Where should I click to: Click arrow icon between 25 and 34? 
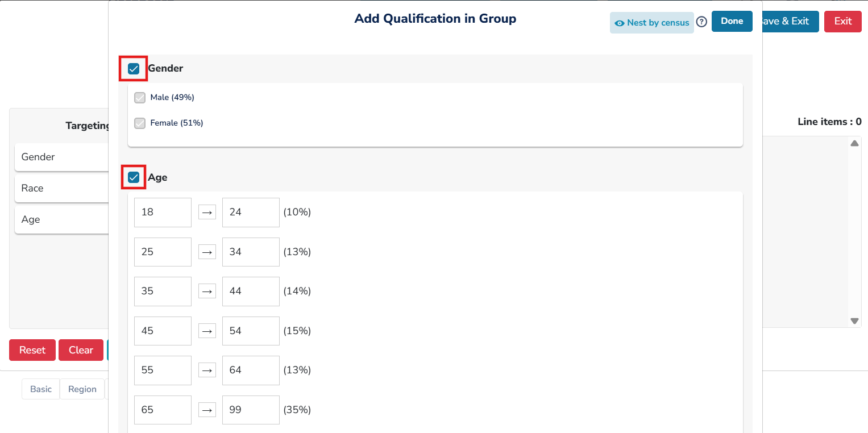point(207,252)
